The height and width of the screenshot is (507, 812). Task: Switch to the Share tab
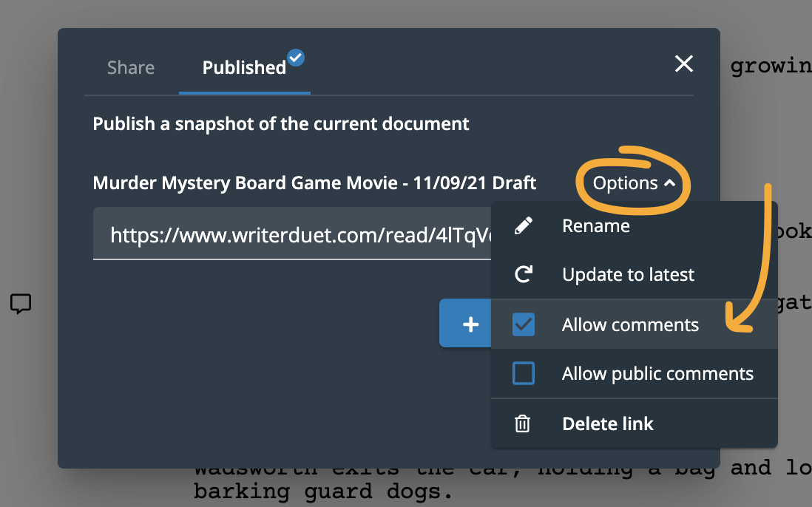coord(130,67)
